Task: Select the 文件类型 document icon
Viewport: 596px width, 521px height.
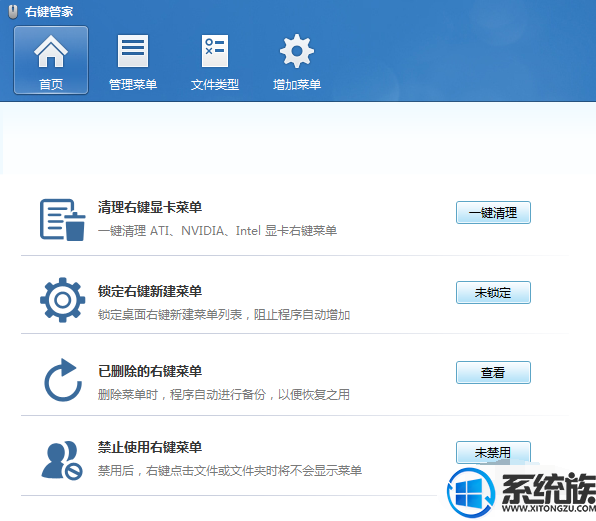Action: [215, 51]
